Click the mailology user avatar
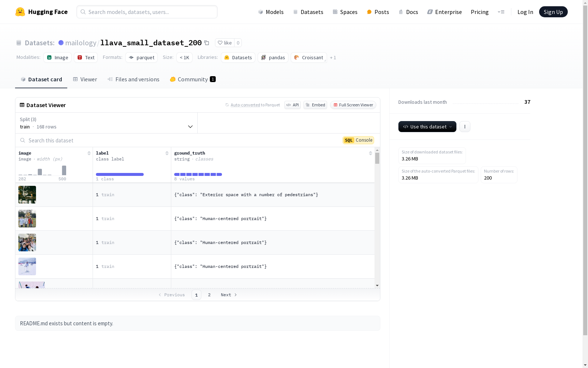 (61, 43)
